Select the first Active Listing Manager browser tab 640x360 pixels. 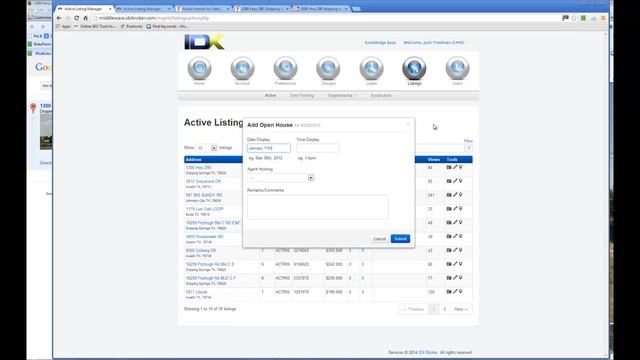84,9
